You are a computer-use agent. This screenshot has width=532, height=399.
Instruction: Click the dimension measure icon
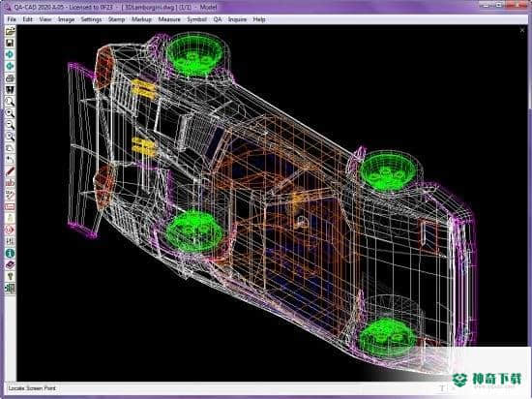pyautogui.click(x=11, y=241)
